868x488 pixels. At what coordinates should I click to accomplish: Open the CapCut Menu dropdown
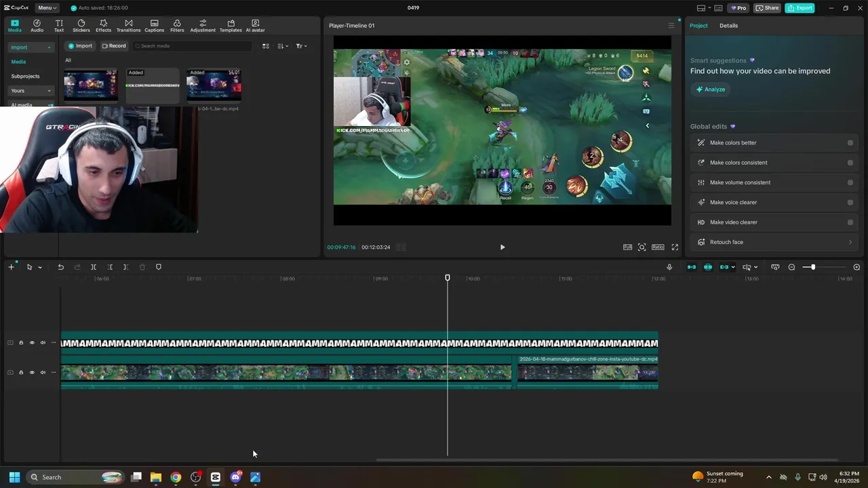click(46, 8)
